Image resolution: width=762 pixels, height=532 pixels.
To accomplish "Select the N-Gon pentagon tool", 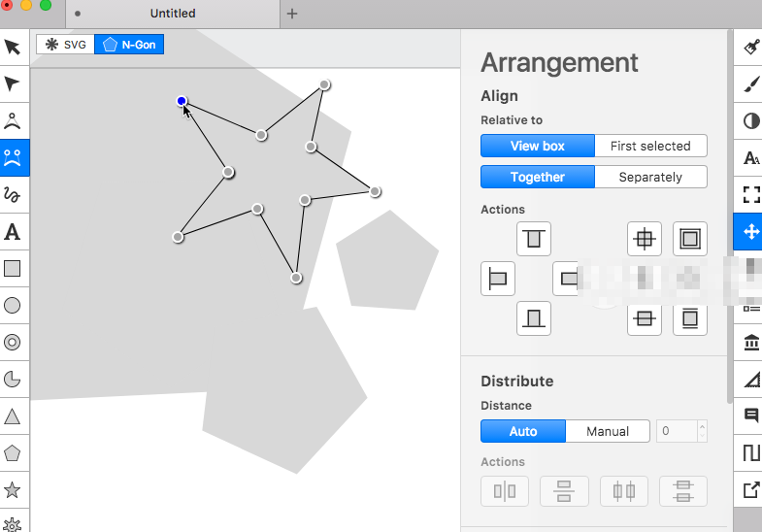I will 13,453.
